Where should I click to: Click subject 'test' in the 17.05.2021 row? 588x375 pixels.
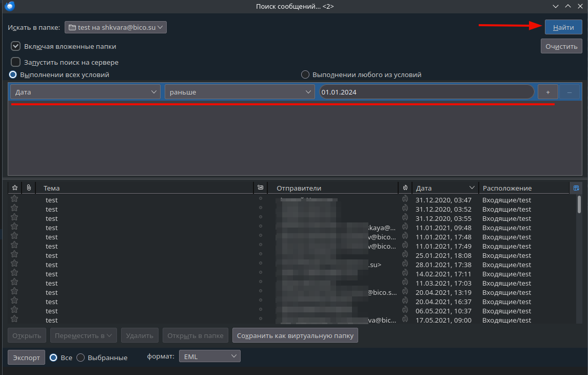click(52, 320)
